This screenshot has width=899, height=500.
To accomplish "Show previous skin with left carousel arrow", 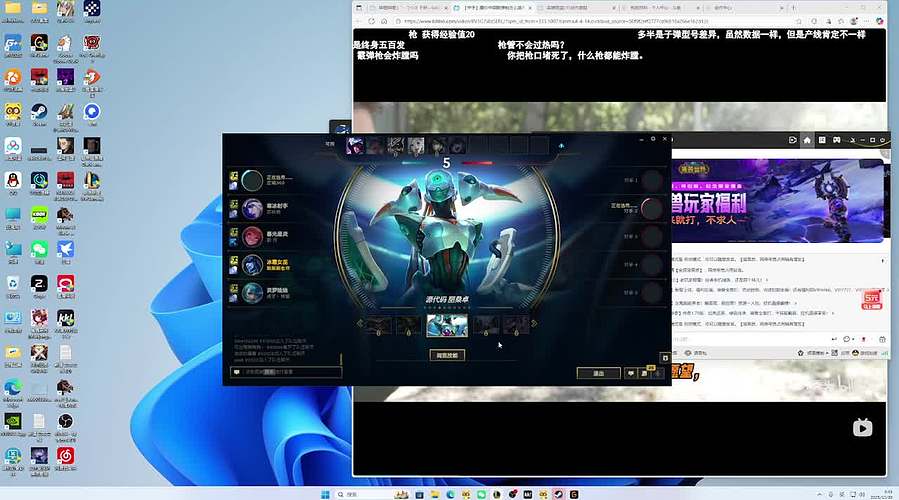I will click(x=359, y=324).
